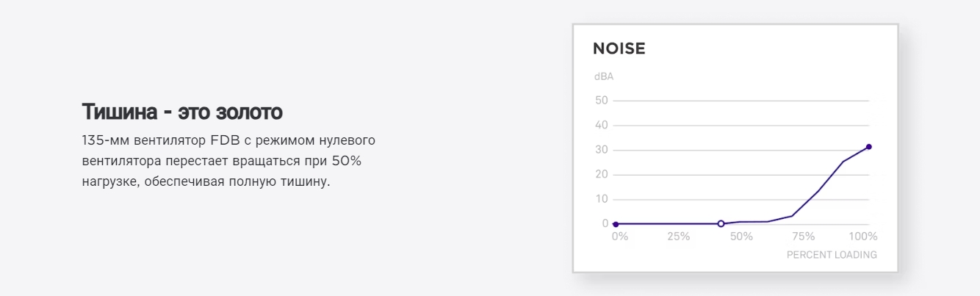Click the paragraph about the 135-мм FDB fan

click(228, 160)
